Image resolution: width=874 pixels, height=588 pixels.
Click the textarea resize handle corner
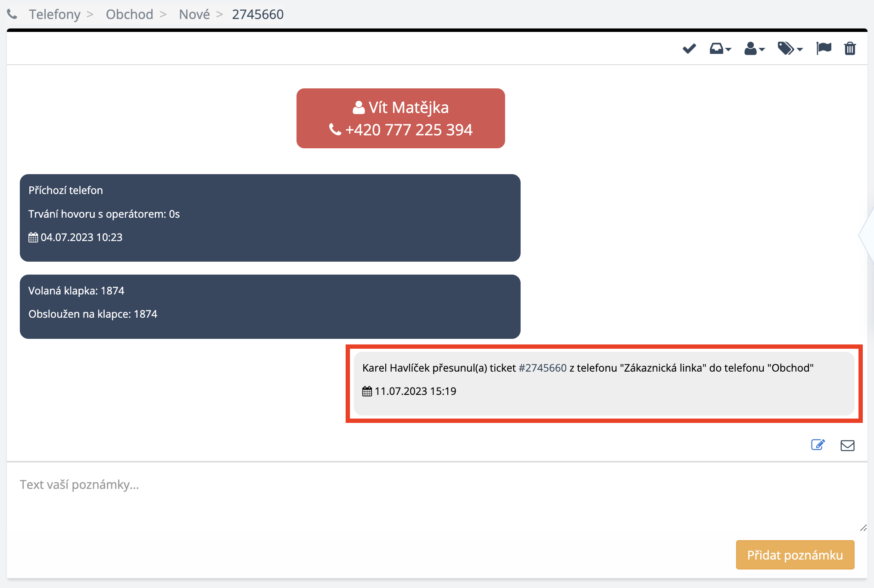tap(863, 528)
